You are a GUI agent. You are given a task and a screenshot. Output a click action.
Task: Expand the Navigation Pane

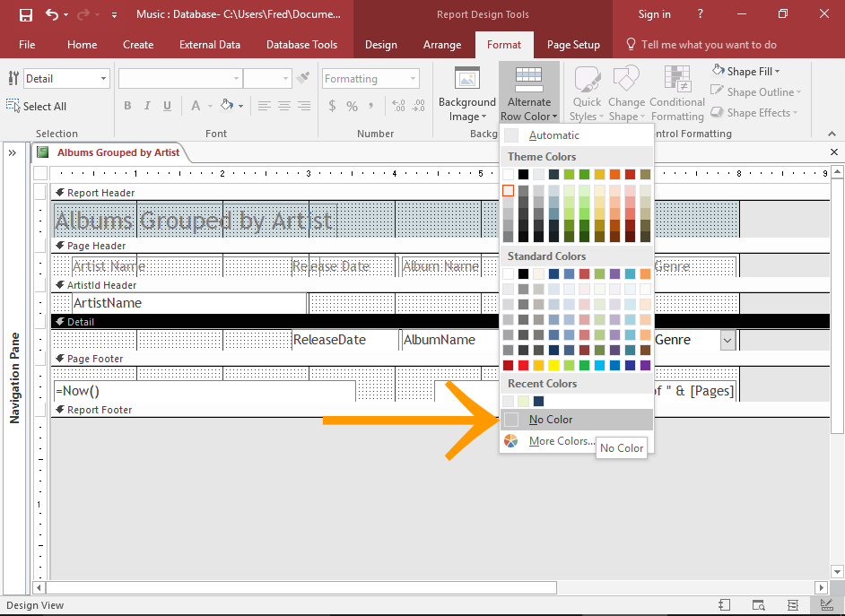pos(13,151)
